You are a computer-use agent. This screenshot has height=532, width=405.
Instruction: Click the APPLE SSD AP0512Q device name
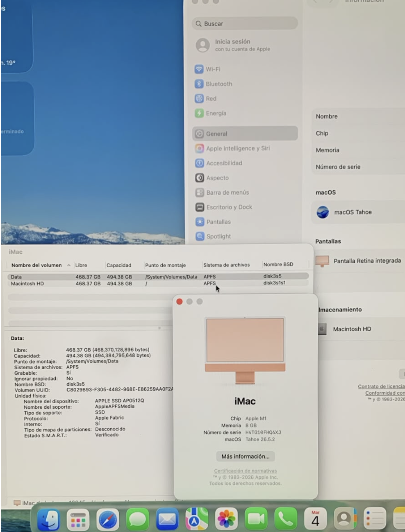[120, 401]
